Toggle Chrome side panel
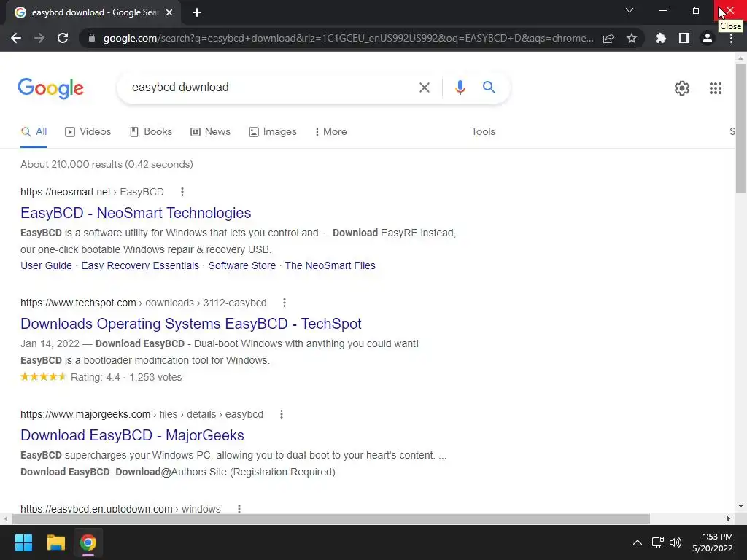 tap(684, 38)
